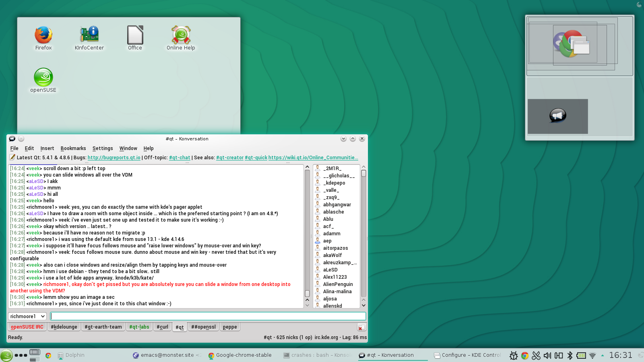The height and width of the screenshot is (362, 644).
Task: Click the three-dots activities icon in taskbar
Action: 21,356
